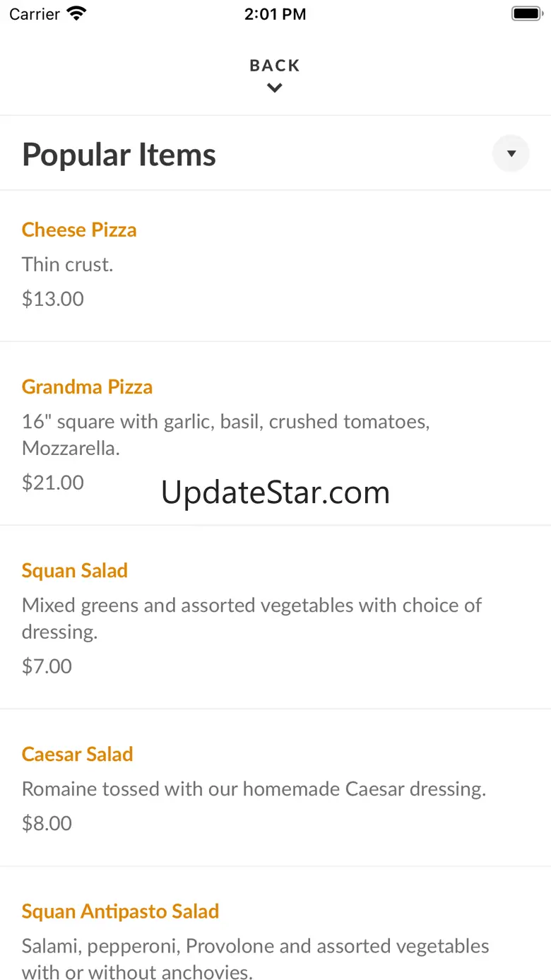551x980 pixels.
Task: Tap the Grandma Pizza ingredients description
Action: 226,435
